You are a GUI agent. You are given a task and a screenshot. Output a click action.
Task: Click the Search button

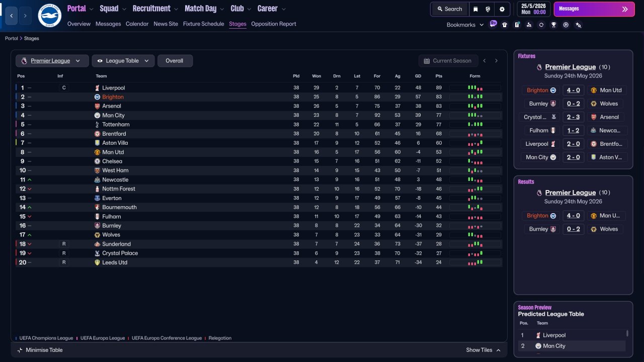449,9
